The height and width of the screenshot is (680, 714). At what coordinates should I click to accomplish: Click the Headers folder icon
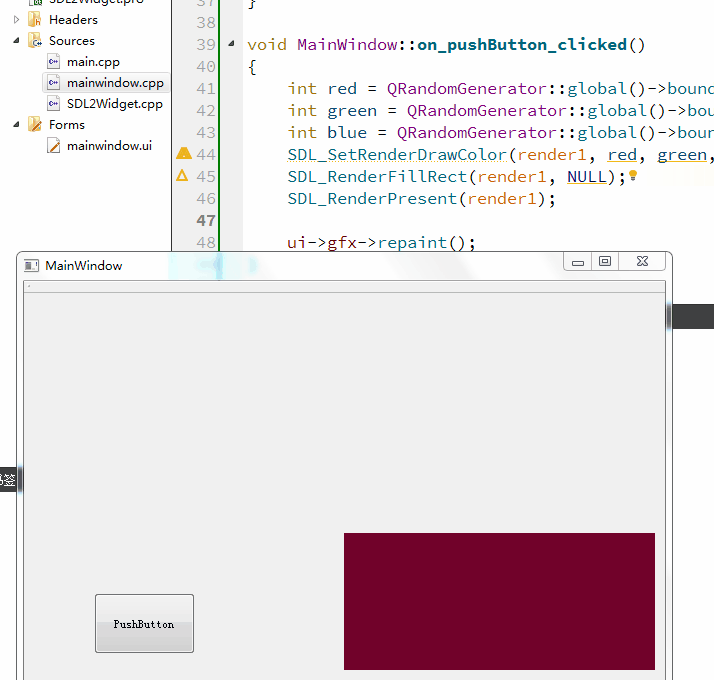click(x=35, y=20)
